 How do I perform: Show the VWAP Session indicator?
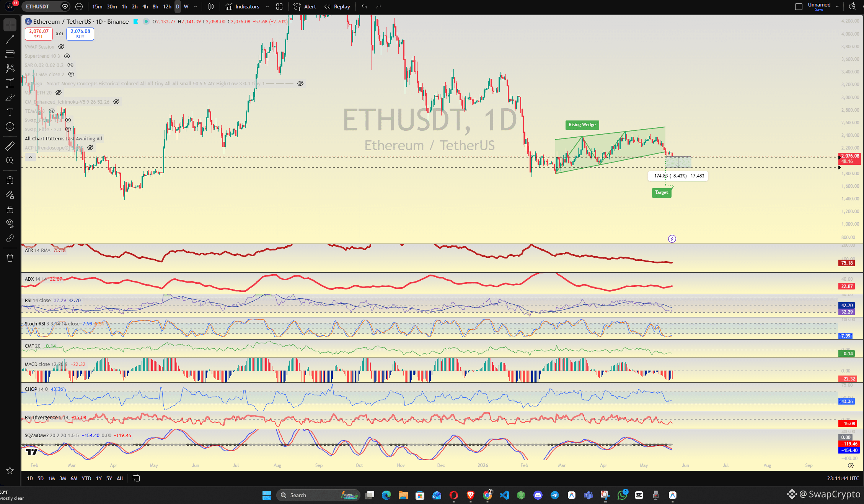coord(61,47)
